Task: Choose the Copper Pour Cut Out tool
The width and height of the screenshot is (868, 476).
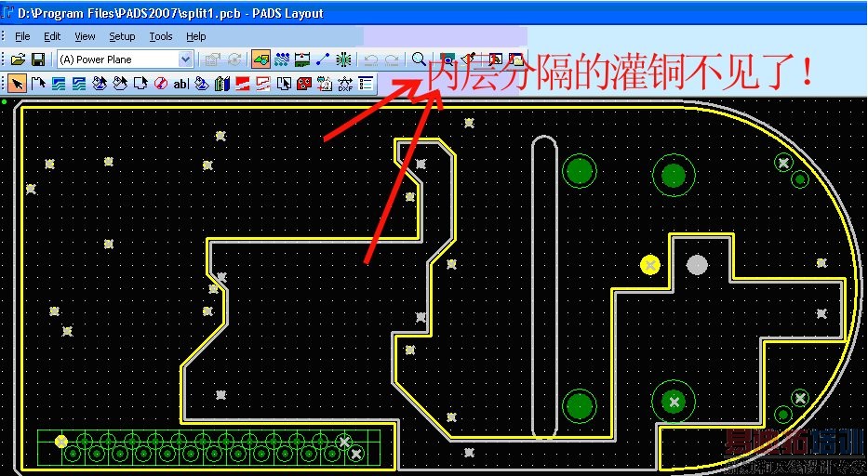Action: click(120, 84)
